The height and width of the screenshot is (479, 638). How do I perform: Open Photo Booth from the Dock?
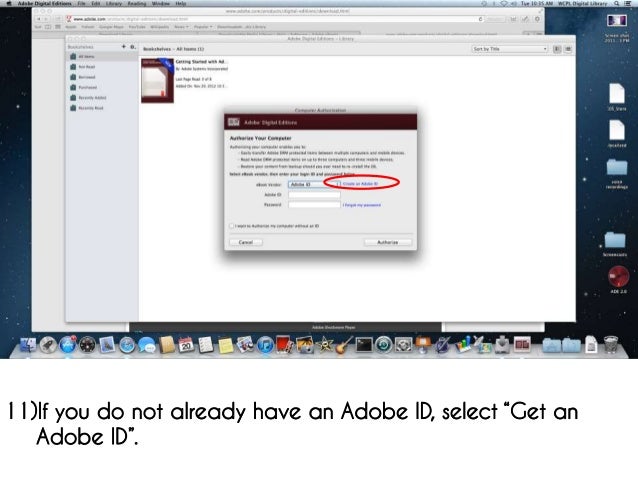click(284, 345)
